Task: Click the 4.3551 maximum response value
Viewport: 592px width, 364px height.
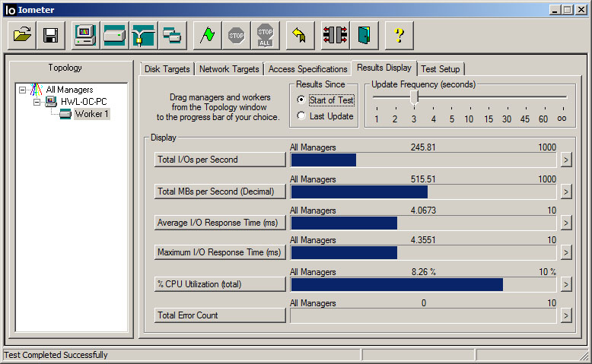Action: pos(423,240)
